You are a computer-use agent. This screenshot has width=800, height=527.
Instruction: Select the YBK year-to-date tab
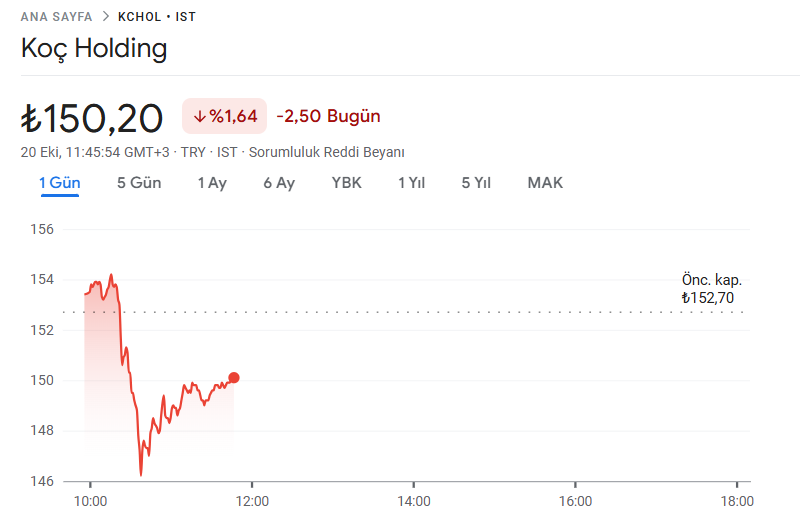coord(346,183)
